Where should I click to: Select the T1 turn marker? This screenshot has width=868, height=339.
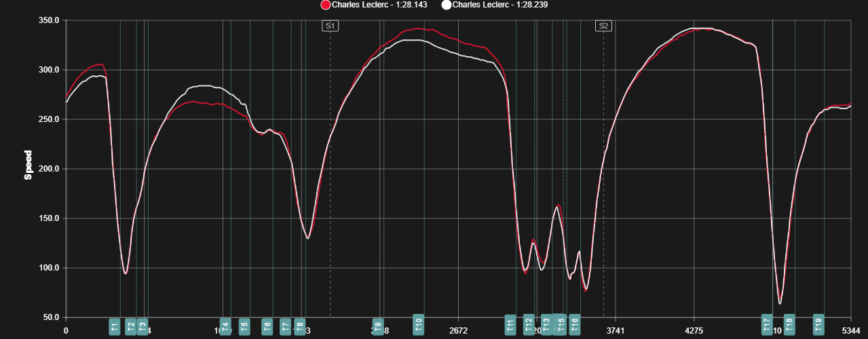tap(115, 326)
